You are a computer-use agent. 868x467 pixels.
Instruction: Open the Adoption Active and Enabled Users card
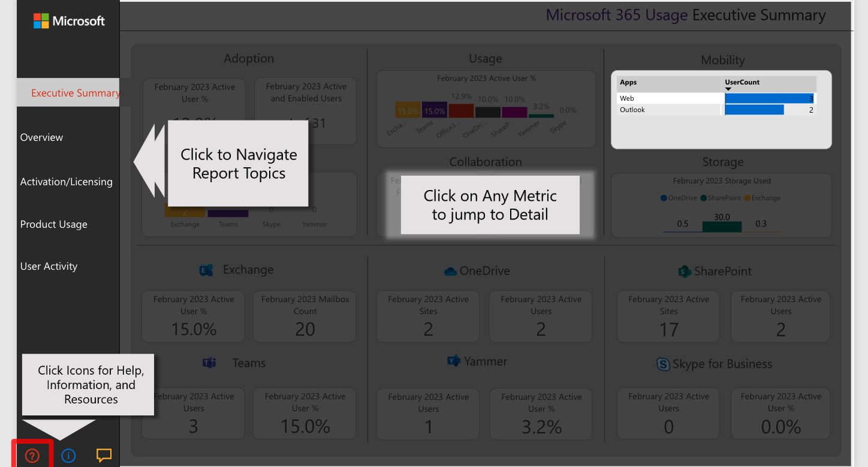tap(306, 111)
